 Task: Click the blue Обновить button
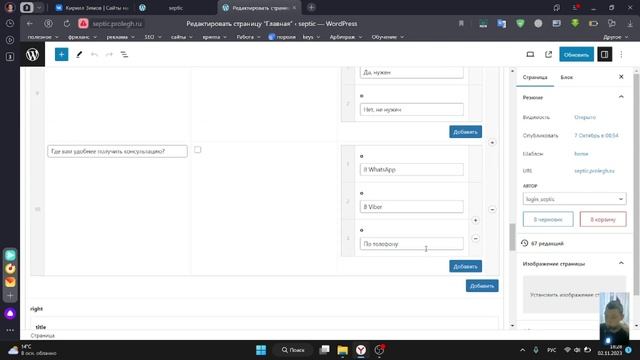coord(576,54)
